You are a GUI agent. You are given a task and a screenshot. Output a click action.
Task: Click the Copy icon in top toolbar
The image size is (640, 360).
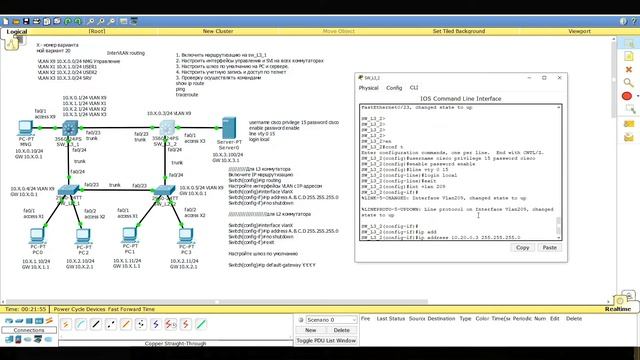(47, 21)
